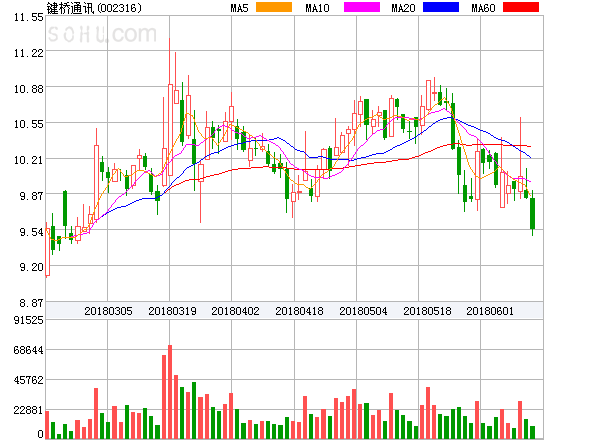Click the blue MA20 legend swatch
This screenshot has height=440, width=600.
(441, 7)
